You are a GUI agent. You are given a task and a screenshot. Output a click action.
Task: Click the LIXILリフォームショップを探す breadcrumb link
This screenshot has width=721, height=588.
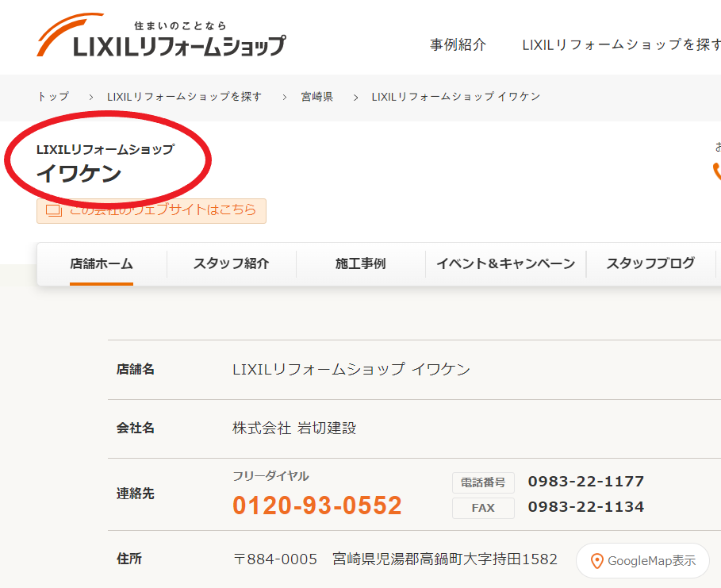(184, 97)
